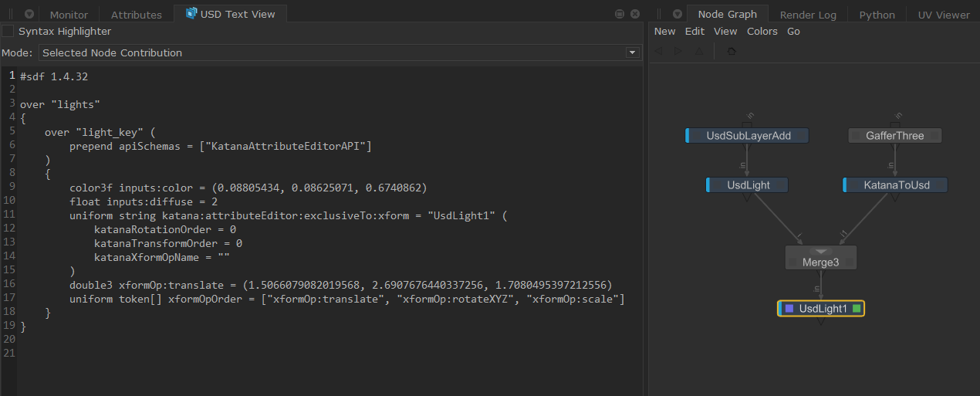
Task: Click the up triangle navigation icon
Action: pos(698,51)
